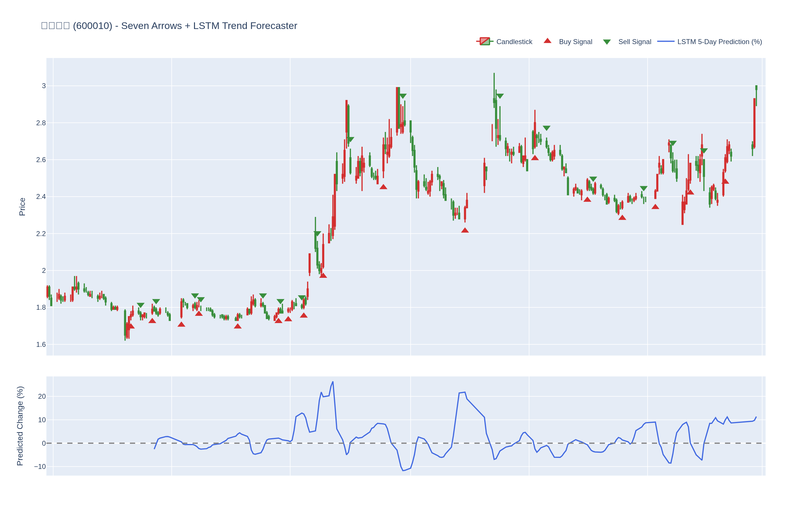
Task: Click the Price y-axis title
Action: (22, 207)
